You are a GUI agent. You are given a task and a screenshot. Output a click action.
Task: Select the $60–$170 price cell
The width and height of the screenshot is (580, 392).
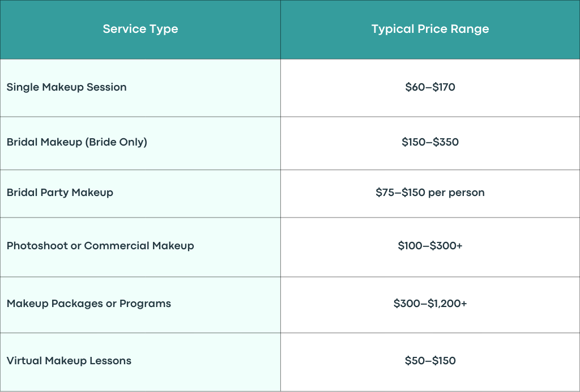(430, 88)
